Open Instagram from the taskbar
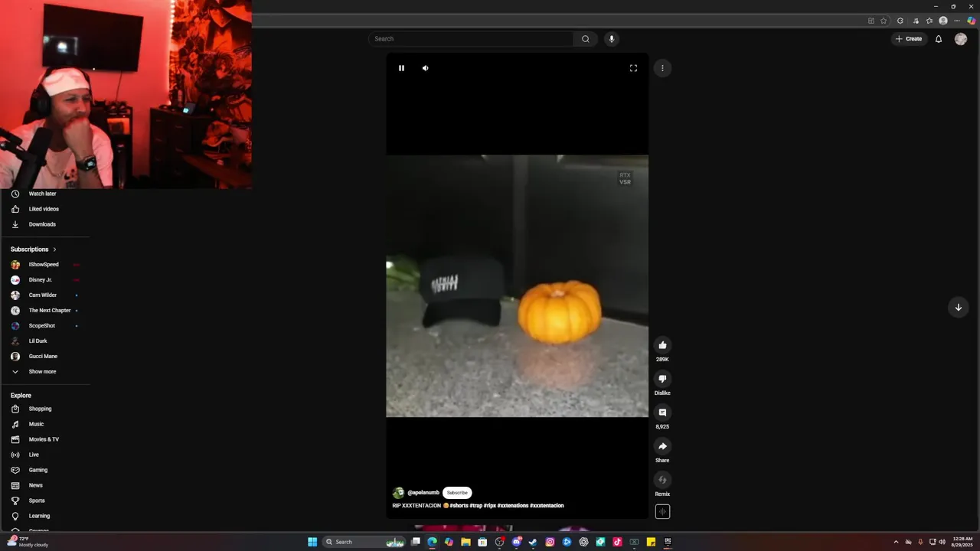 tap(550, 542)
